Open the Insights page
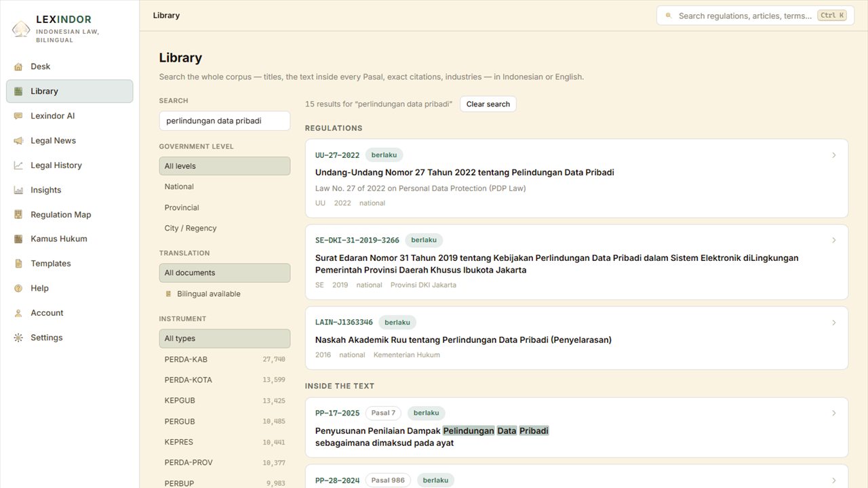This screenshot has width=868, height=488. click(70, 190)
